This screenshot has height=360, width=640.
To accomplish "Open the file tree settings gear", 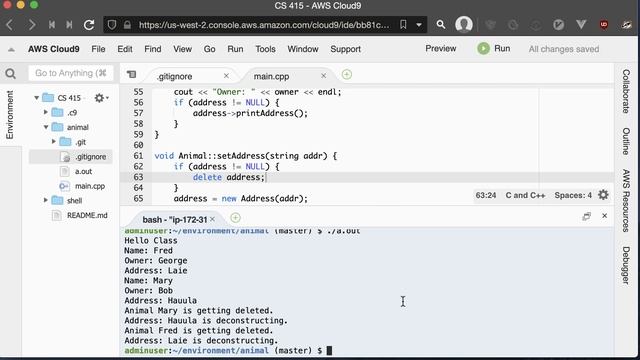I will click(100, 98).
